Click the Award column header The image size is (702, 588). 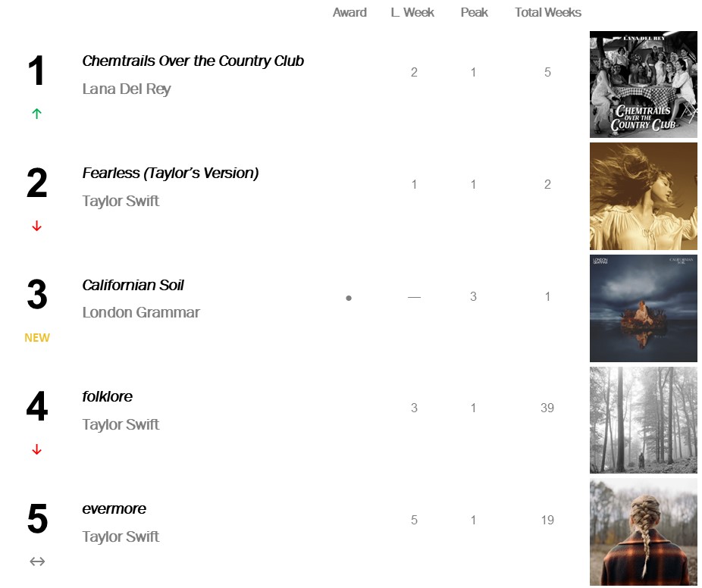click(349, 13)
